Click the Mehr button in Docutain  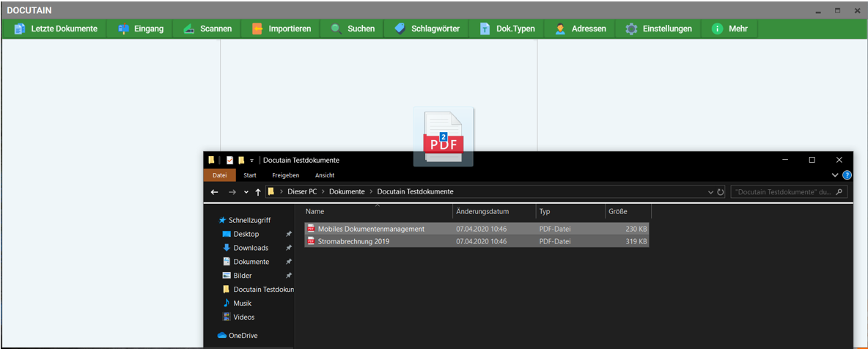click(729, 29)
